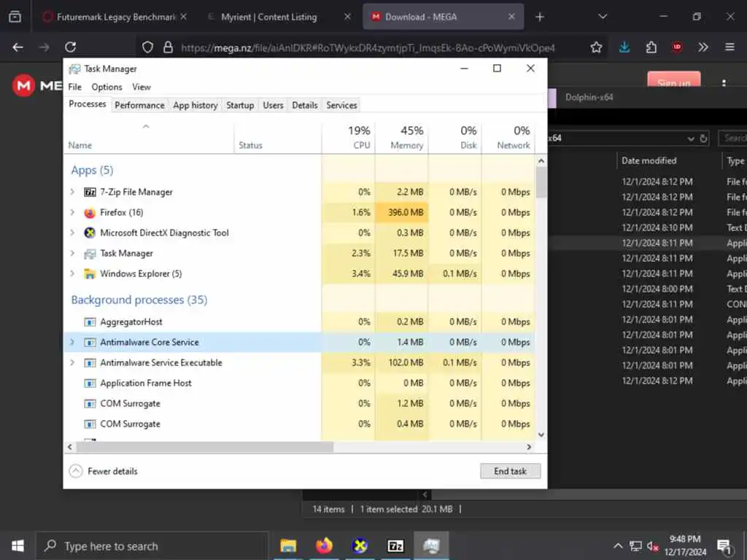Click the site security padlock icon
The image size is (747, 560).
[168, 47]
